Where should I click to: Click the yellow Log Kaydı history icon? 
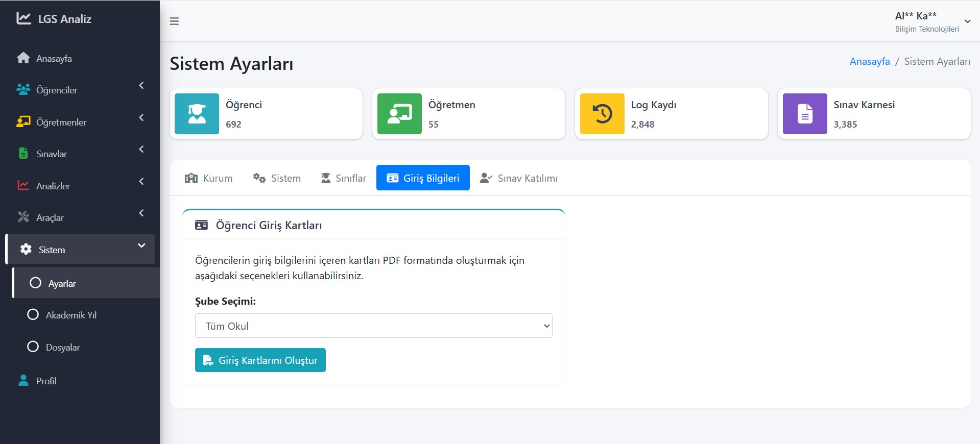(602, 114)
